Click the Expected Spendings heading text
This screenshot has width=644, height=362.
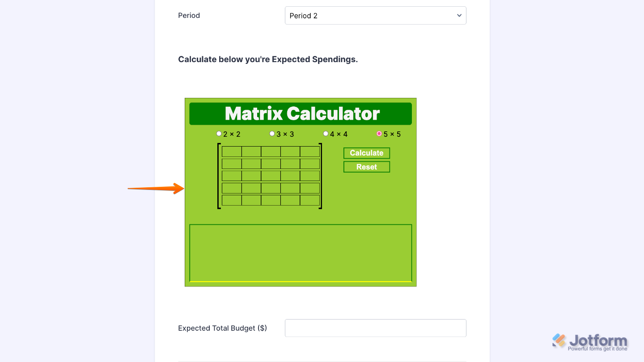pyautogui.click(x=268, y=59)
